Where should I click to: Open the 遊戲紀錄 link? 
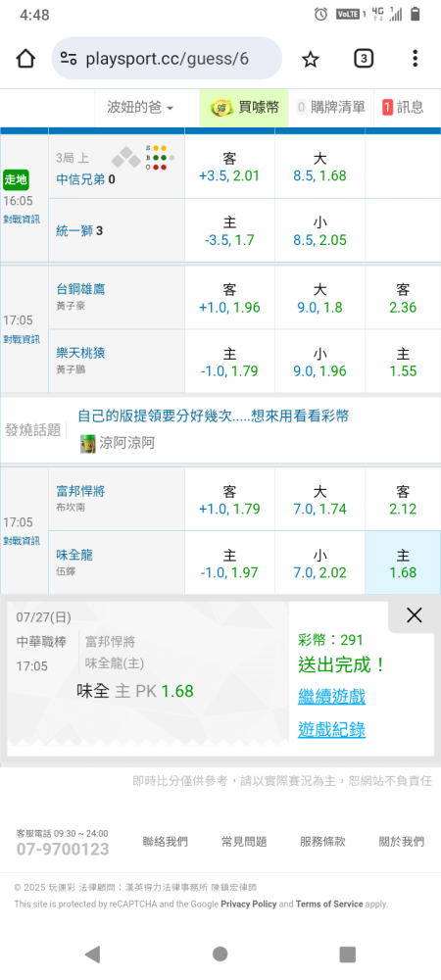(x=331, y=729)
